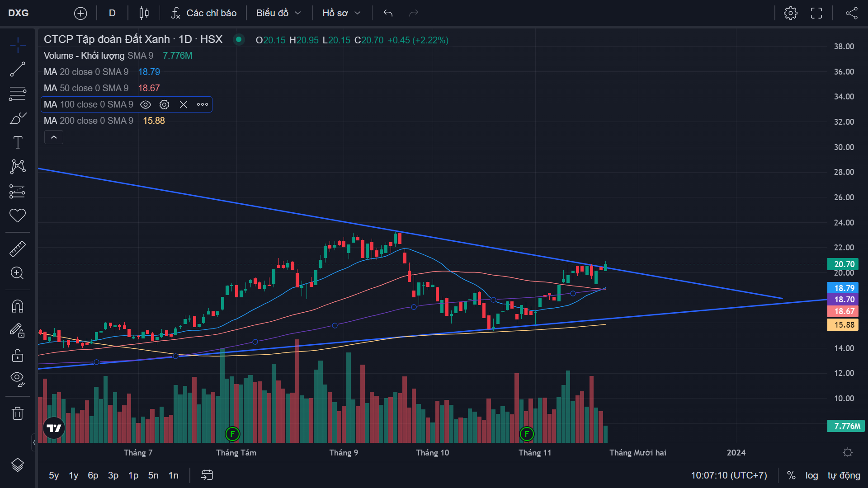Open chart settings gear at top right
868x488 pixels.
point(790,13)
